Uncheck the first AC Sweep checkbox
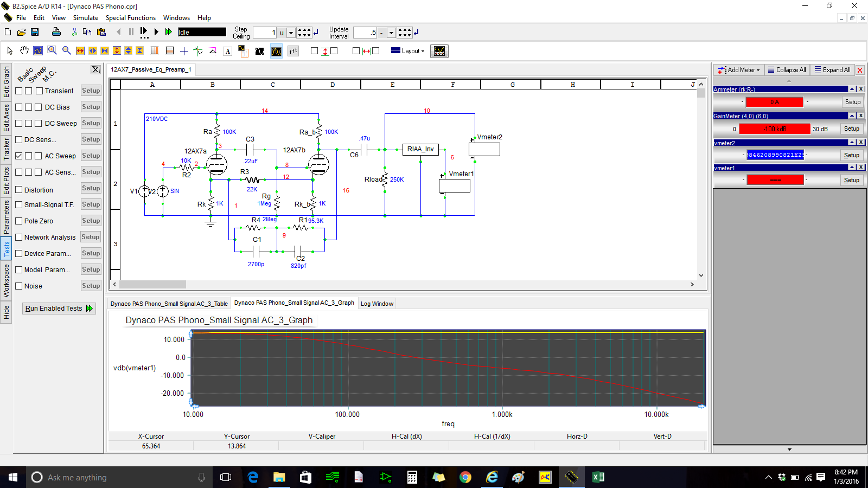The image size is (868, 488). click(x=19, y=156)
